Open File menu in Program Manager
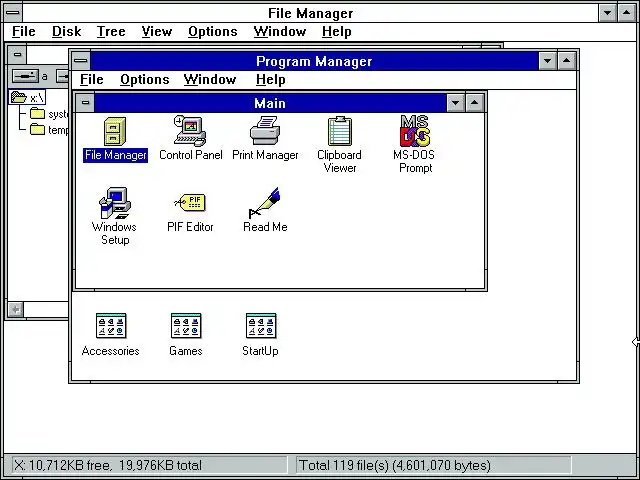Image resolution: width=640 pixels, height=480 pixels. click(x=91, y=80)
